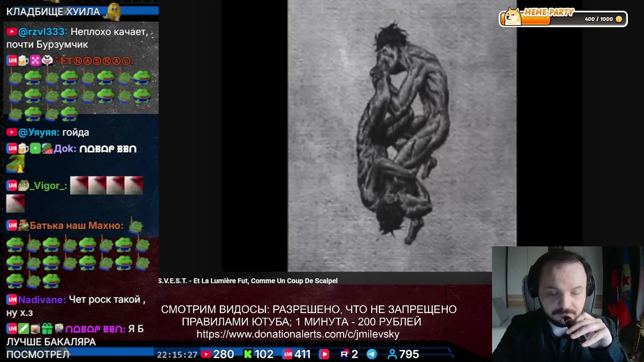
Task: Click the pink dice badge in PETNASRAL's message
Action: (x=35, y=61)
